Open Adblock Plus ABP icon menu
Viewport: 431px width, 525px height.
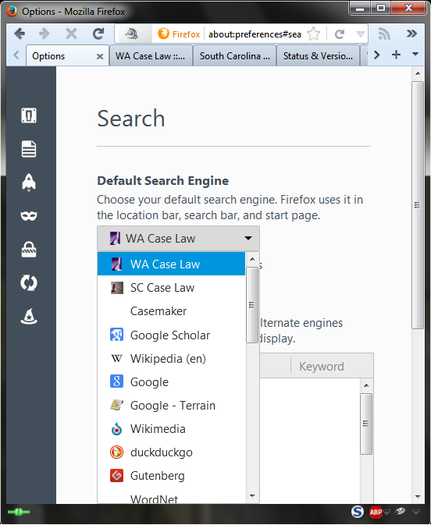376,512
